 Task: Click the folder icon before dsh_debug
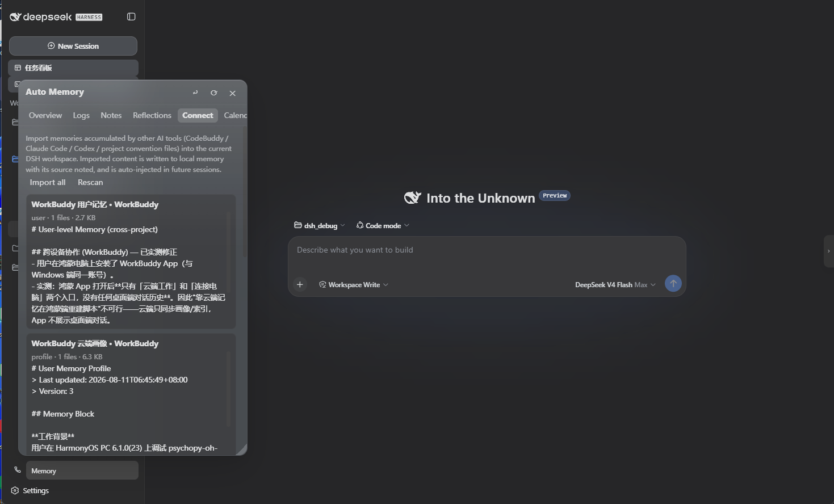tap(298, 225)
